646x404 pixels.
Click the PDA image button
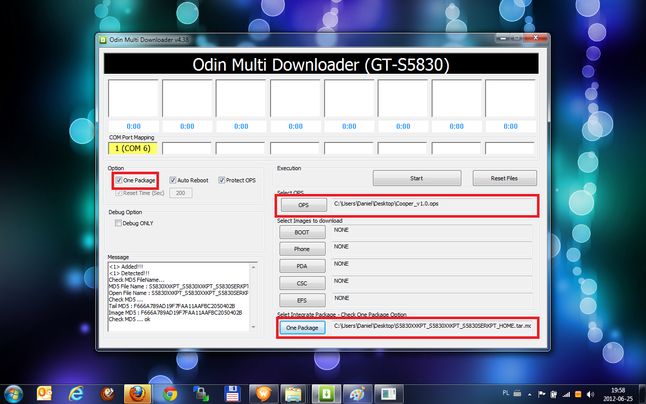tap(302, 266)
